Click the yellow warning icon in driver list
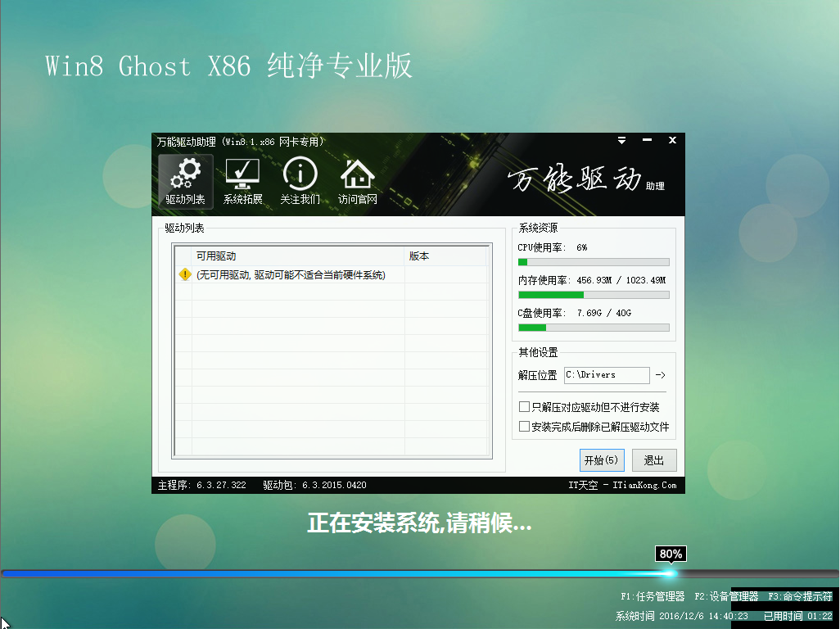The width and height of the screenshot is (840, 629). tap(186, 275)
